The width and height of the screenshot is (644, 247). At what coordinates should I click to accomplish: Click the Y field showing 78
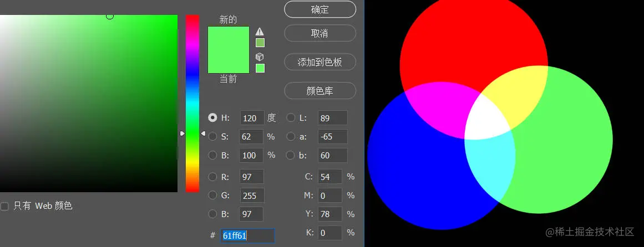[330, 214]
